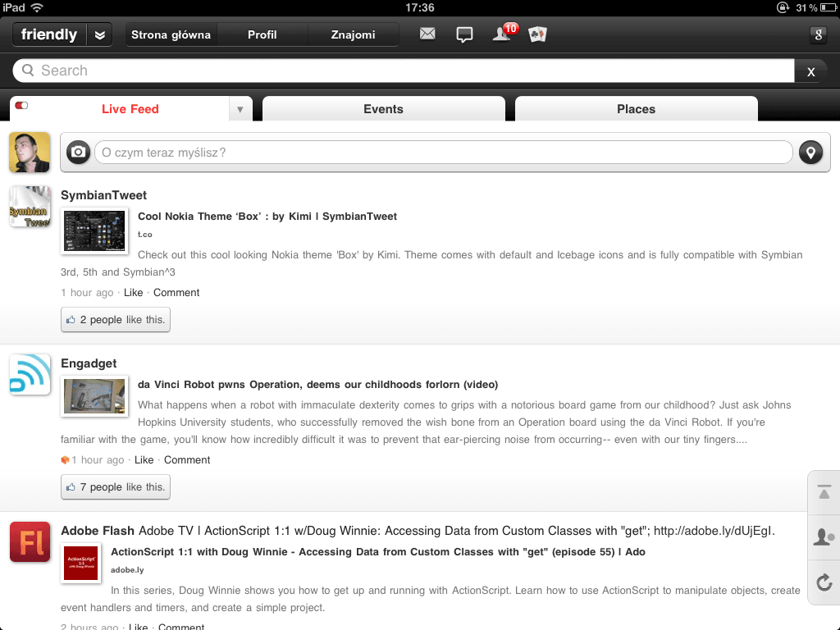Toggle the red Live Feed switch
This screenshot has height=630, width=840.
21,105
